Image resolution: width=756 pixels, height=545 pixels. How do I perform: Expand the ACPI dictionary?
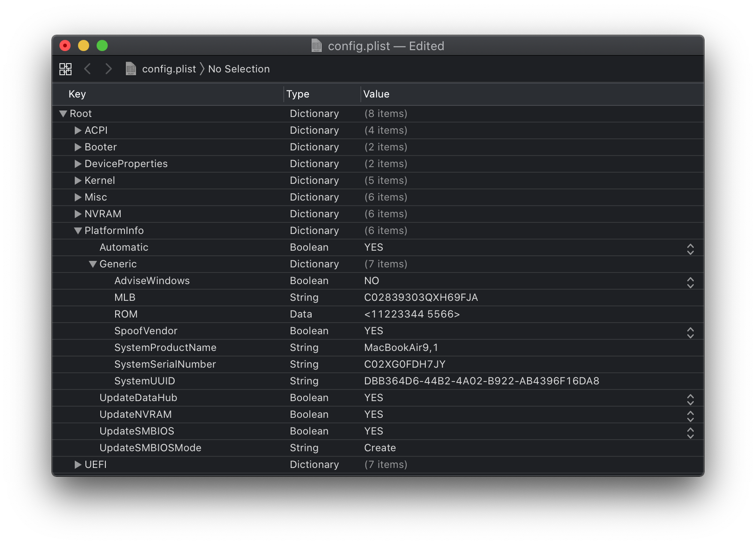78,130
